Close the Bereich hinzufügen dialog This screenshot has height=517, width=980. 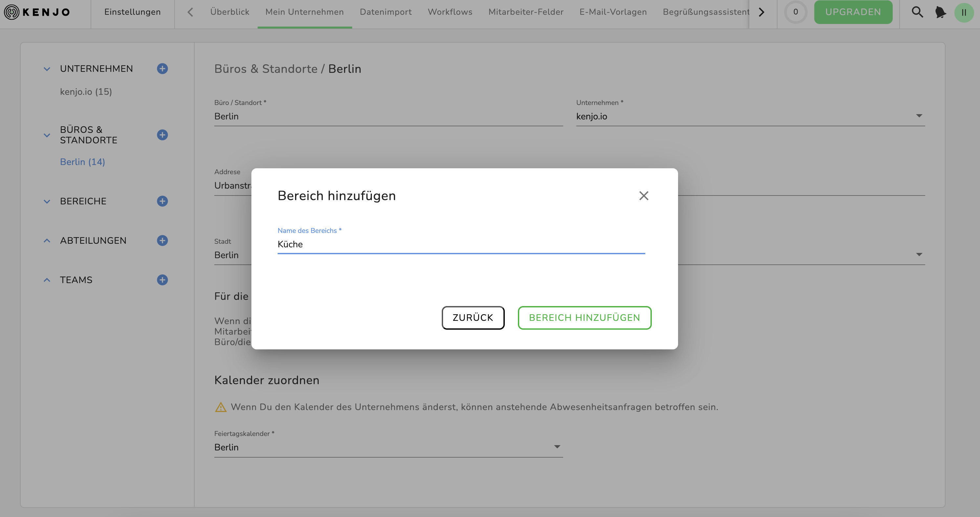pos(644,196)
